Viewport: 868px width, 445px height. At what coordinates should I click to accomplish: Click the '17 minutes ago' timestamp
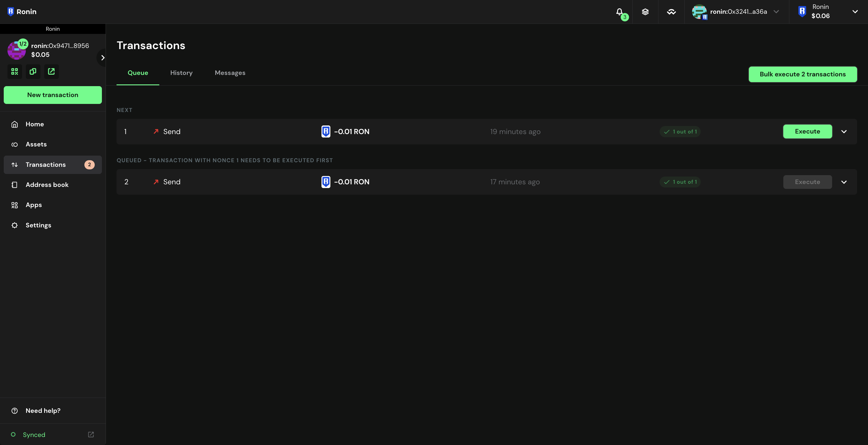(515, 182)
